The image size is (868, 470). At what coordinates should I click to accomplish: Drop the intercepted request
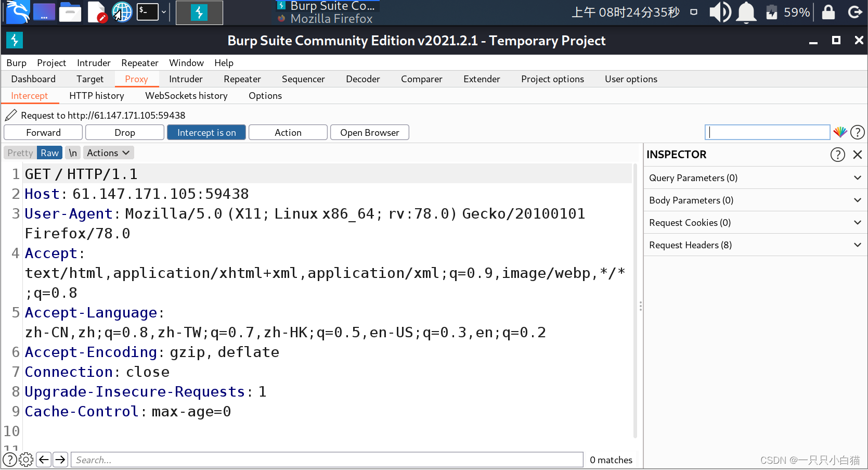pyautogui.click(x=125, y=133)
